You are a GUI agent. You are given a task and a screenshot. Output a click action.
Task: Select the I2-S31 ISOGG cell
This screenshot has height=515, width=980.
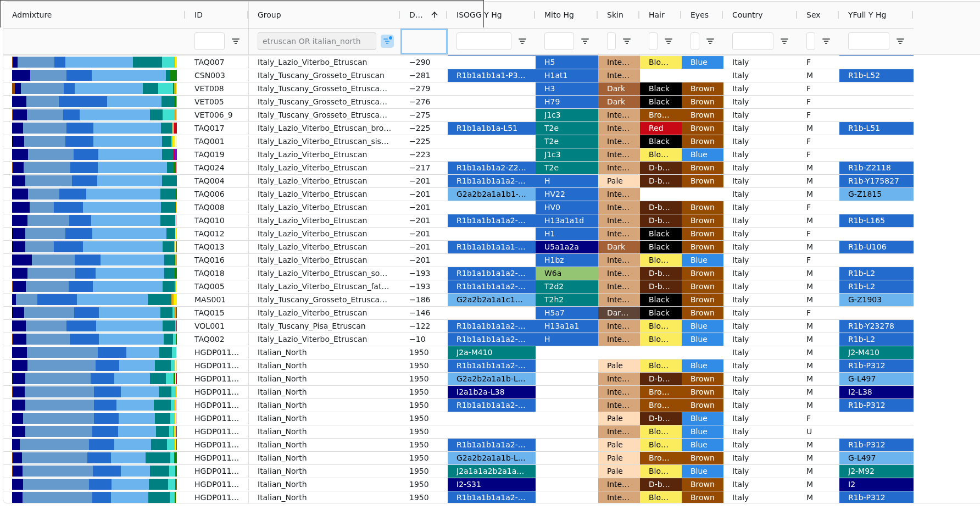(x=492, y=484)
